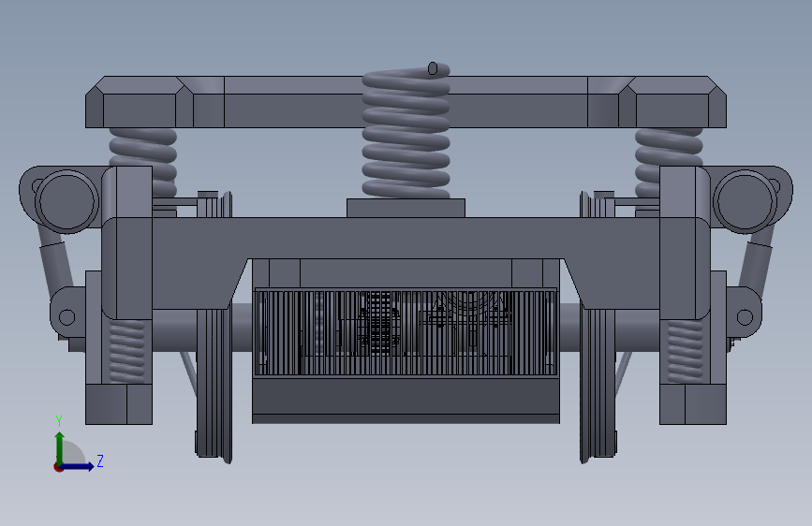This screenshot has width=812, height=526.
Task: Select the main transverse frame beam
Action: pyautogui.click(x=406, y=238)
